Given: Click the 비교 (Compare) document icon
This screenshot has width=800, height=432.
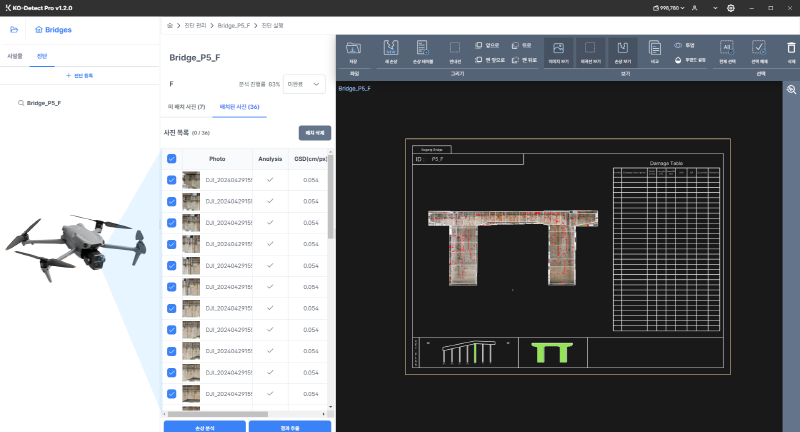Looking at the screenshot, I should point(655,47).
